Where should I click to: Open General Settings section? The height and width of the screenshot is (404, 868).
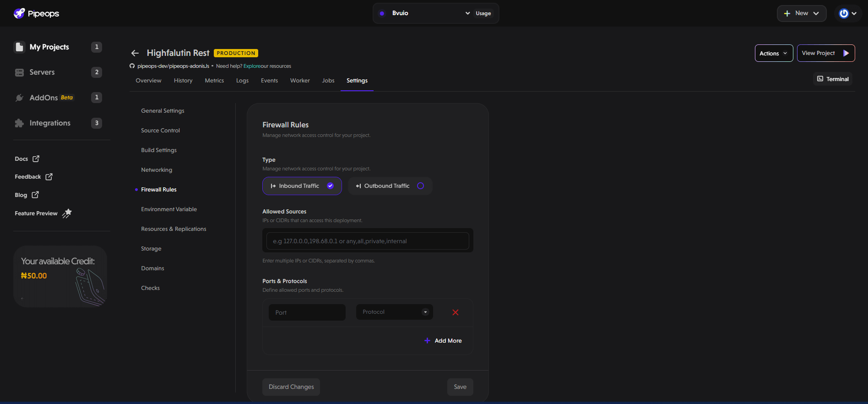click(163, 111)
